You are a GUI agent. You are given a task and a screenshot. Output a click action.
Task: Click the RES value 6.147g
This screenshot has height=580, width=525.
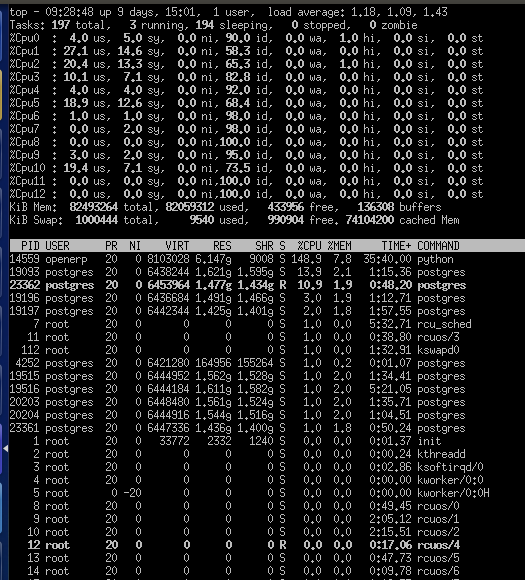click(x=213, y=259)
